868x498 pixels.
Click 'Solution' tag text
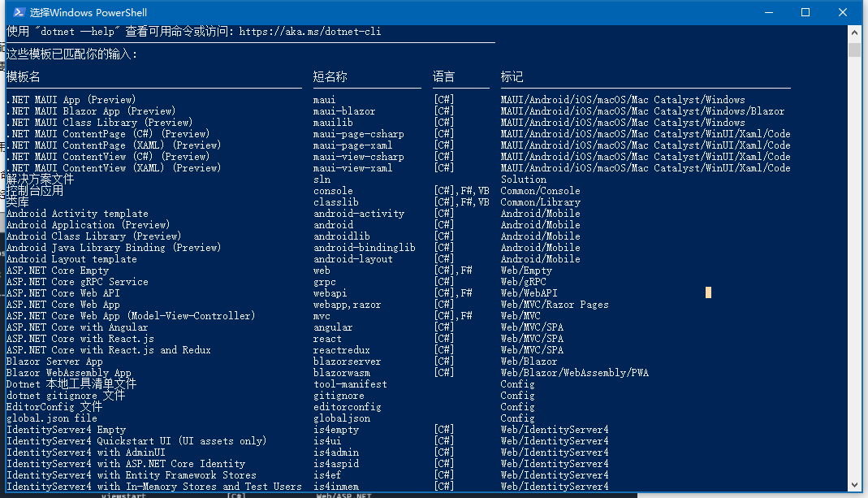pyautogui.click(x=523, y=179)
